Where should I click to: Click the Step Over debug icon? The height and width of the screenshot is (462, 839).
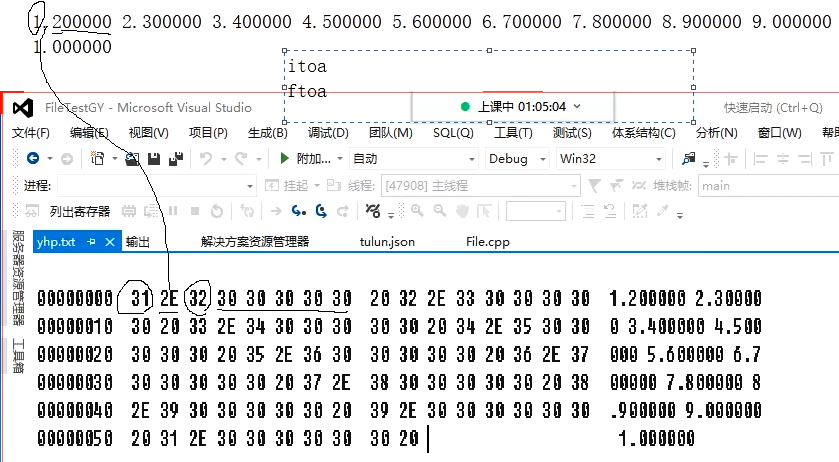(x=320, y=211)
